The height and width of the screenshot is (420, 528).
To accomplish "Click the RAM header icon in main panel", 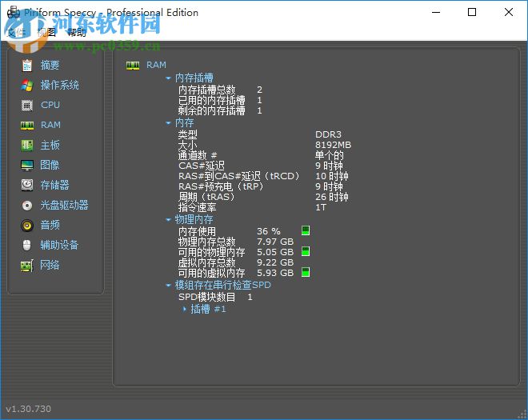I will point(133,66).
